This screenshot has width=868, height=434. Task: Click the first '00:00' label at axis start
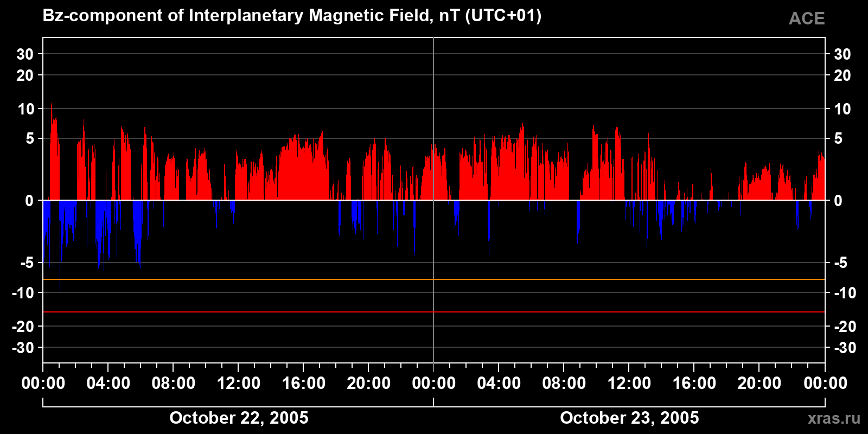tap(43, 383)
